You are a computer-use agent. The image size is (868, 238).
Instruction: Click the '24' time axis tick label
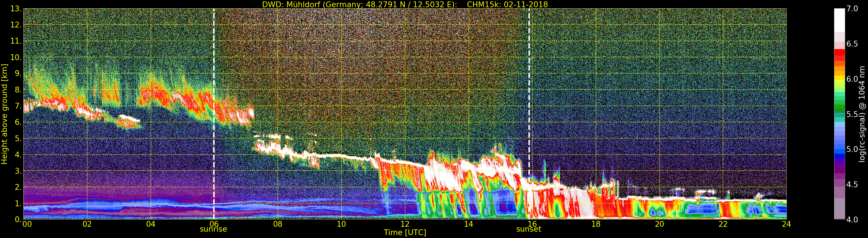click(x=786, y=224)
